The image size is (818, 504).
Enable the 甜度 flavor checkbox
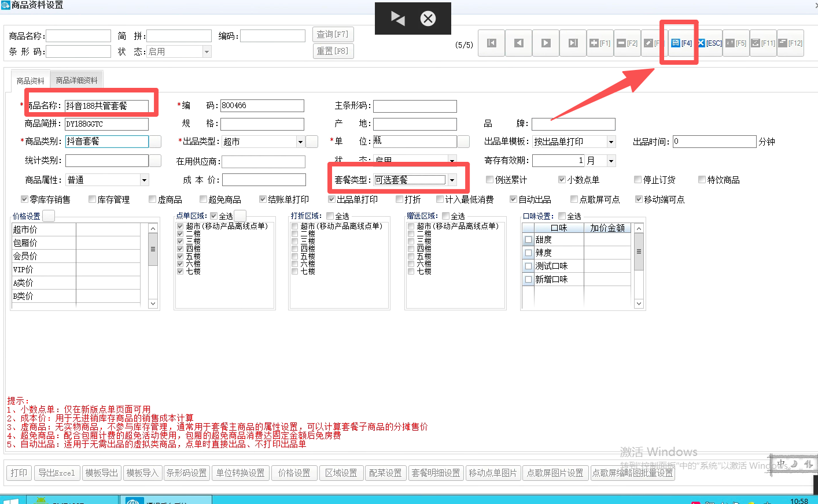528,239
